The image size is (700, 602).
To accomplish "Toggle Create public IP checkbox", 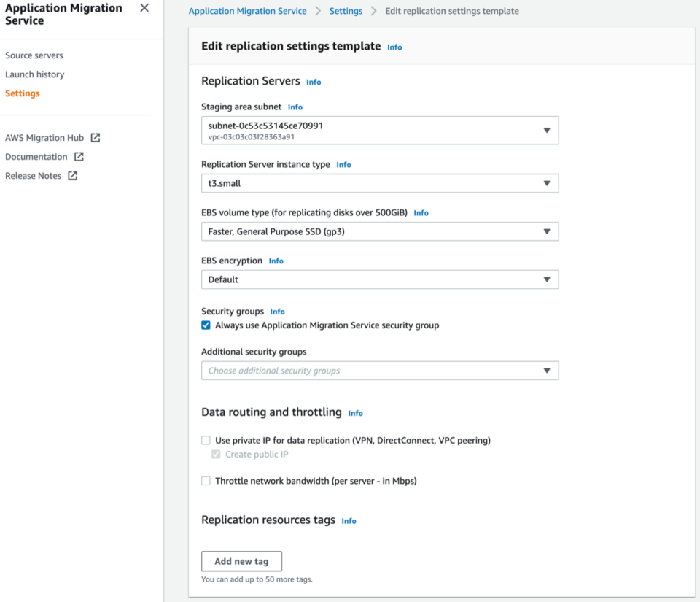I will [x=216, y=454].
